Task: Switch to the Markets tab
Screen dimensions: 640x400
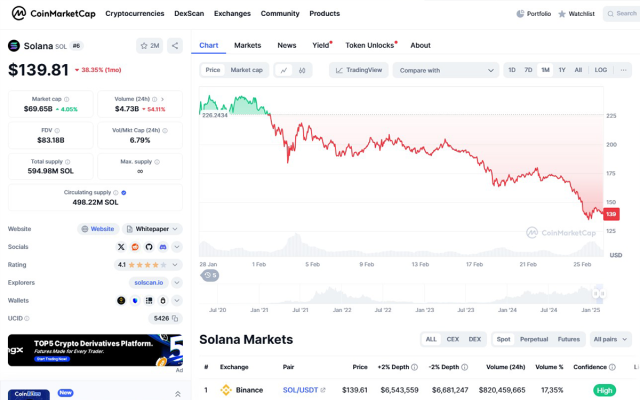Action: [x=247, y=45]
